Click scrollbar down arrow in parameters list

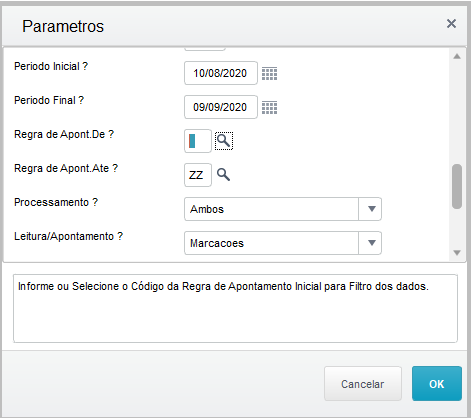click(x=457, y=253)
